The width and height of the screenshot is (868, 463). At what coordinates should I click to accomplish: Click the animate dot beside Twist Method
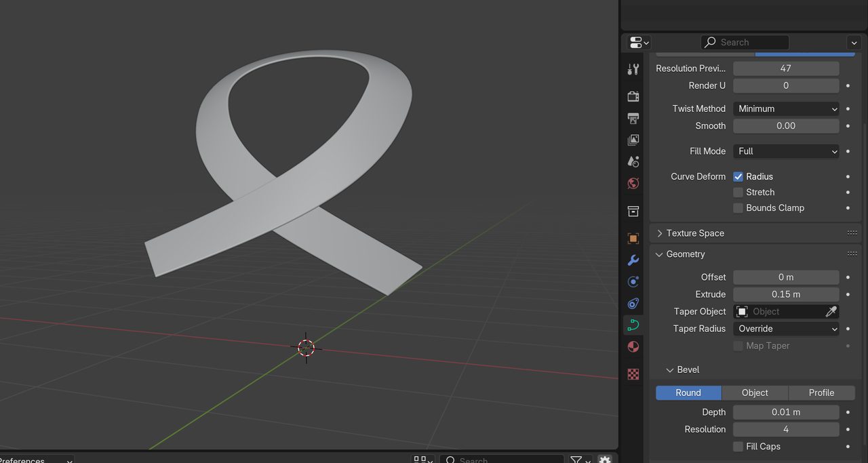[848, 108]
